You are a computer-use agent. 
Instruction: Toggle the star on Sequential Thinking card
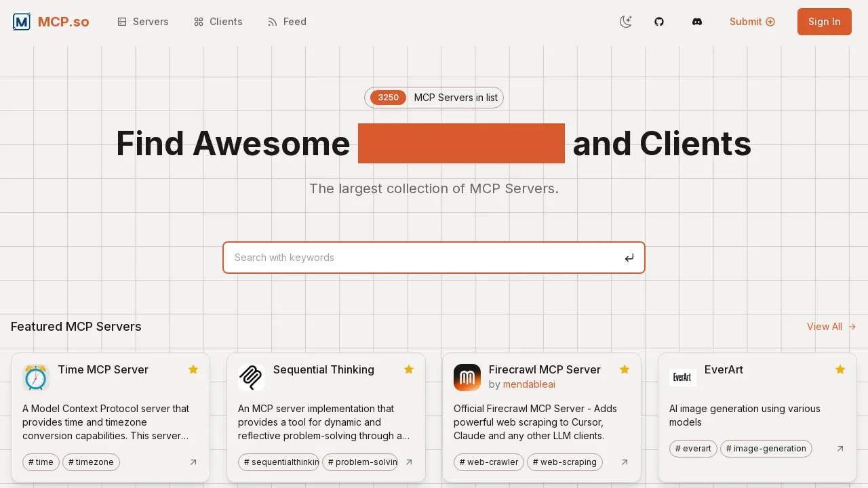(x=409, y=369)
